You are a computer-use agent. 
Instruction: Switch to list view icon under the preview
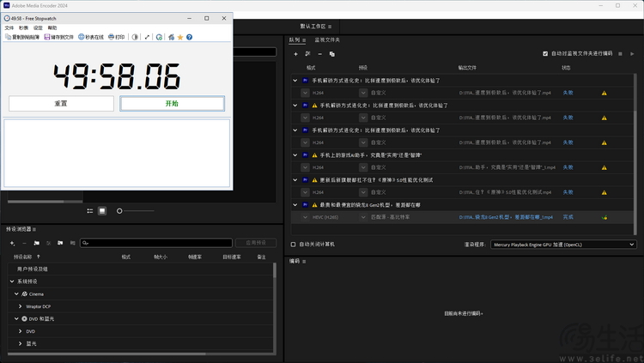tap(90, 210)
